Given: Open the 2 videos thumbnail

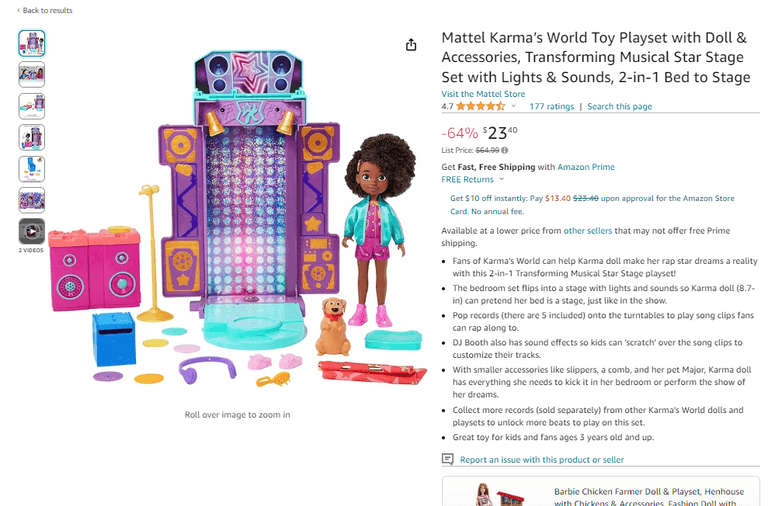Looking at the screenshot, I should [32, 231].
